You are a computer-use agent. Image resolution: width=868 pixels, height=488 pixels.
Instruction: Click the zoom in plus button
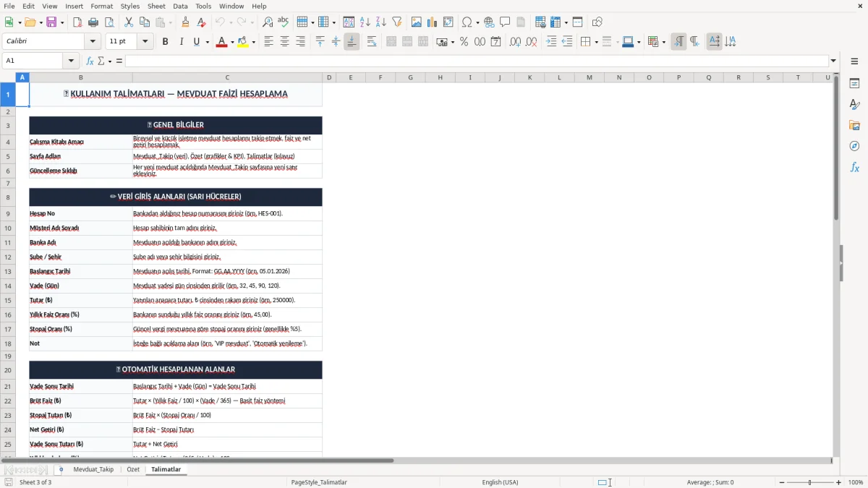tap(839, 482)
